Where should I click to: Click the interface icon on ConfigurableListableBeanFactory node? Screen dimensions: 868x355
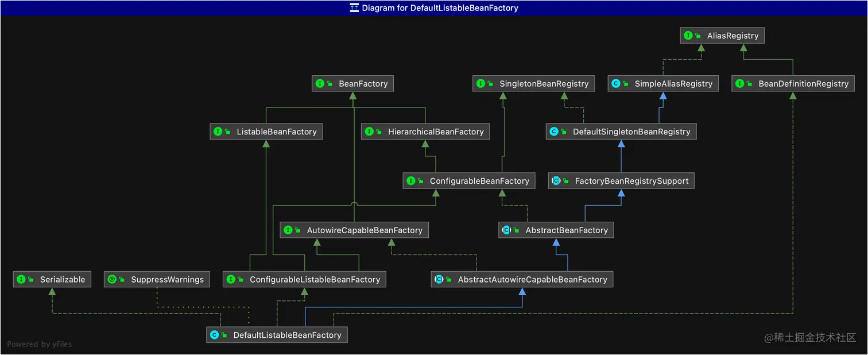tap(231, 280)
